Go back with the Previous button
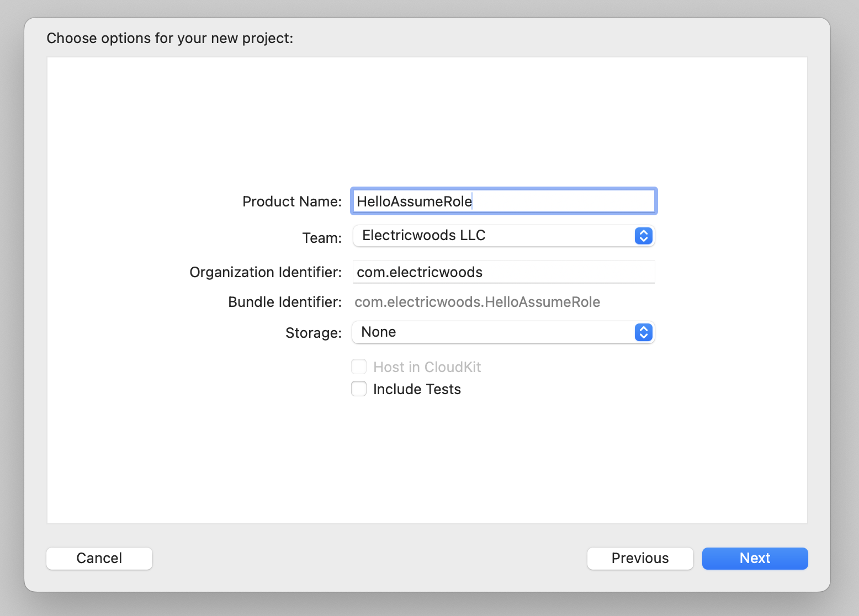Screen dimensions: 859x616 pyautogui.click(x=640, y=558)
